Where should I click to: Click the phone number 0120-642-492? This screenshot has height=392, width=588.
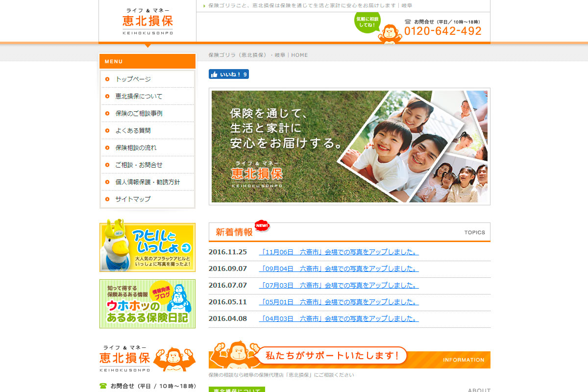coord(443,31)
